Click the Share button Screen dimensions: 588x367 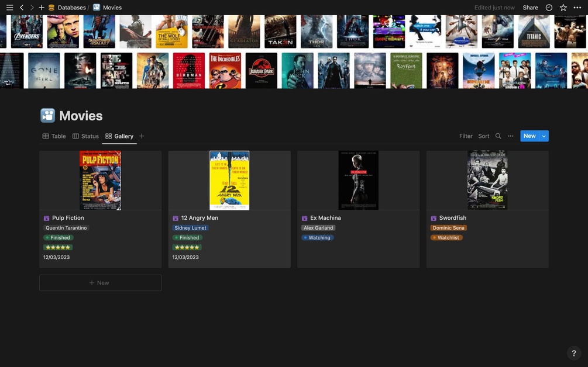click(x=530, y=8)
